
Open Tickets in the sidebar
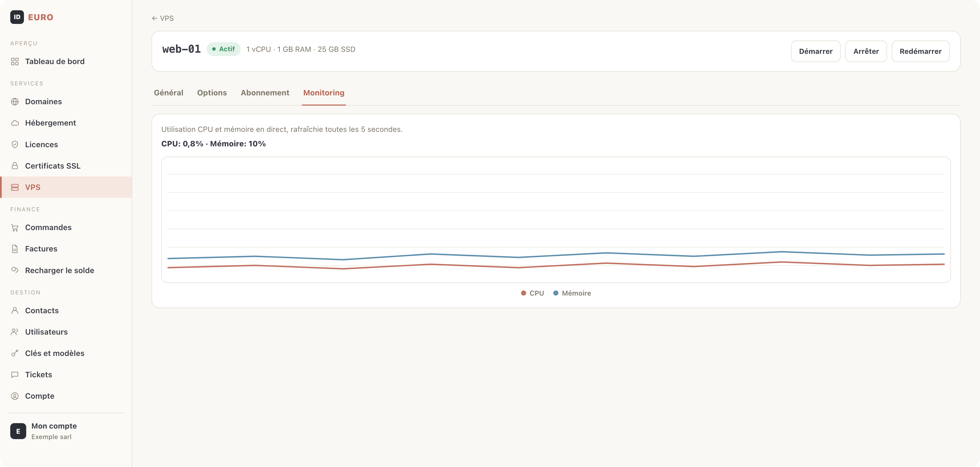(x=66, y=374)
